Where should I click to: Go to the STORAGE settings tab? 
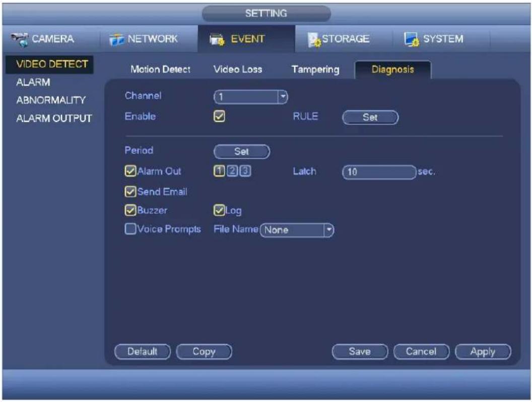pyautogui.click(x=344, y=39)
